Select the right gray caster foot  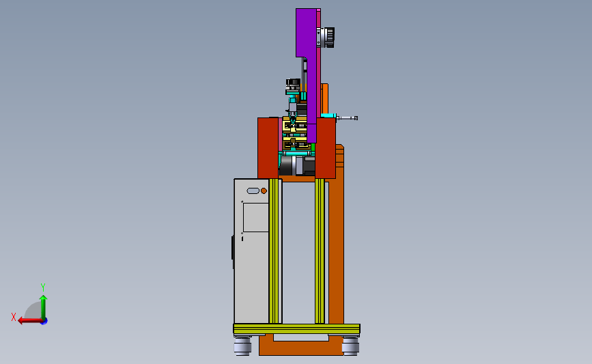pyautogui.click(x=350, y=346)
